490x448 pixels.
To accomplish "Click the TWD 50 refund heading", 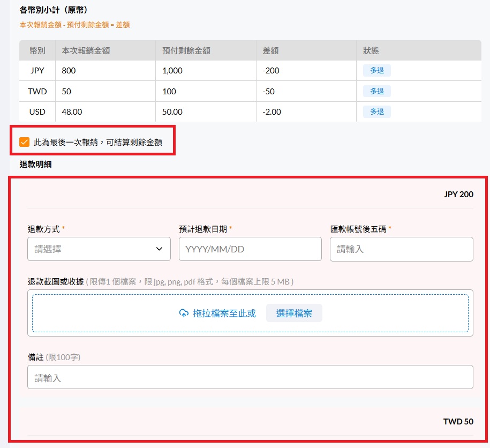I will pyautogui.click(x=458, y=421).
